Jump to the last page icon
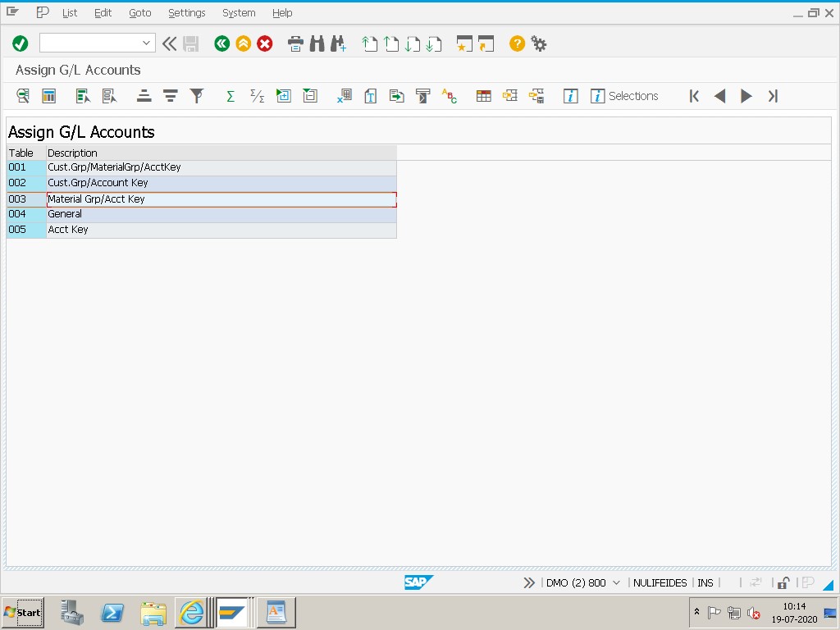The image size is (840, 630). pyautogui.click(x=434, y=43)
